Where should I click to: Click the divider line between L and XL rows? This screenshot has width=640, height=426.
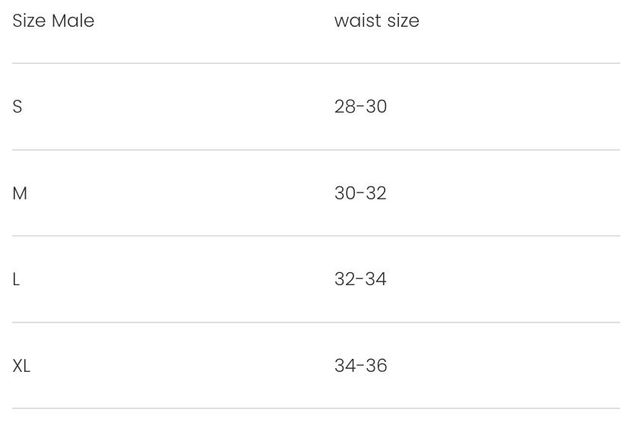coord(316,322)
